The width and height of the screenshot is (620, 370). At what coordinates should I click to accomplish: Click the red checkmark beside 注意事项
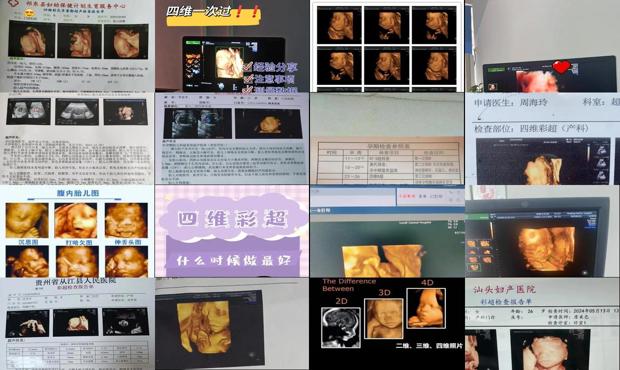[248, 79]
